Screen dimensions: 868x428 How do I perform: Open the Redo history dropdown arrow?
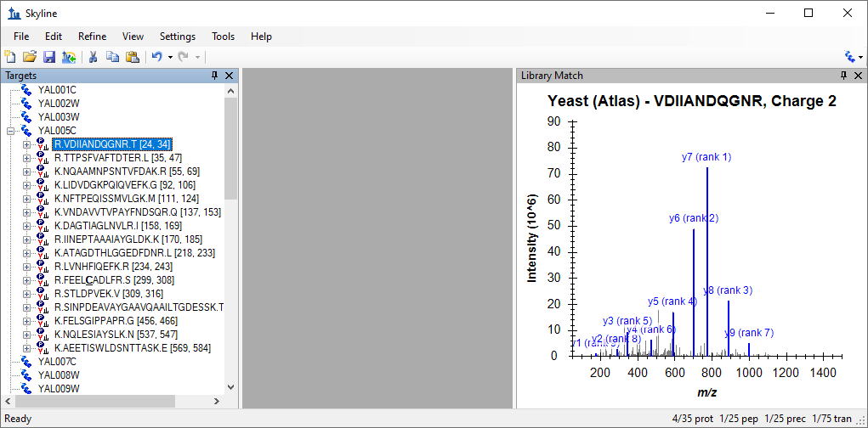pyautogui.click(x=197, y=57)
